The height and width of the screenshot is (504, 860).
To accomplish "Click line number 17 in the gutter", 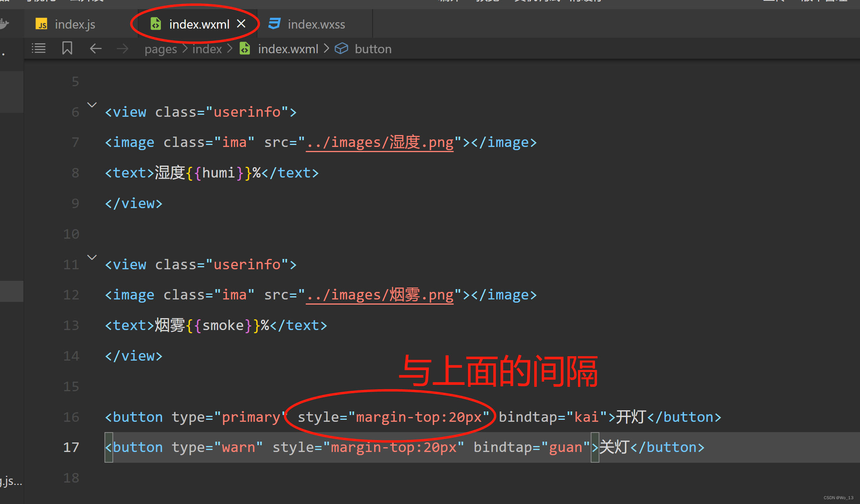I will click(71, 448).
